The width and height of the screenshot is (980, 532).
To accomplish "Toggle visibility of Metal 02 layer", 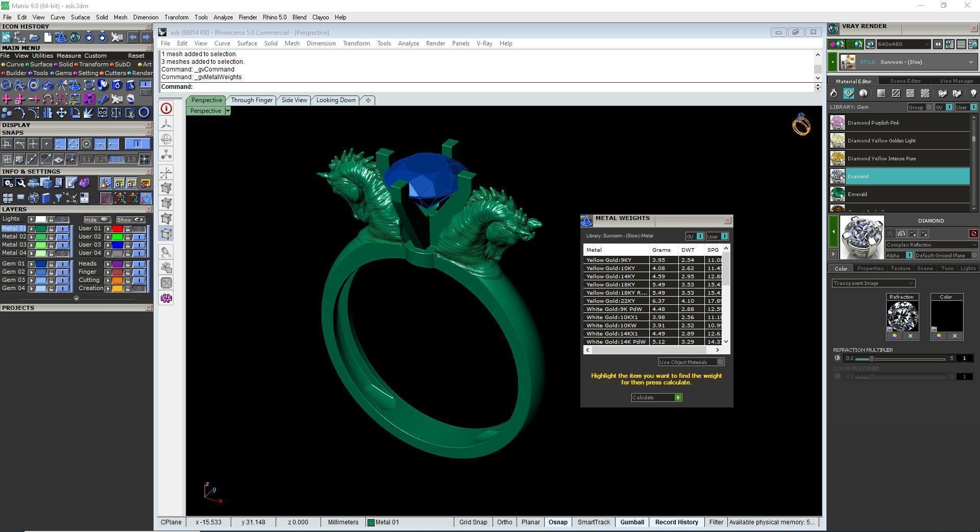I will click(63, 237).
